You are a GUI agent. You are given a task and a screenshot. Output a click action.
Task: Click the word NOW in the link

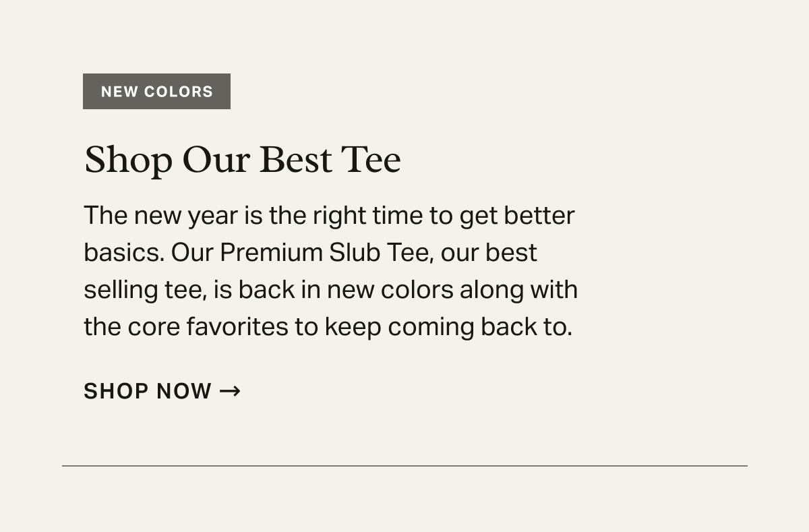183,391
